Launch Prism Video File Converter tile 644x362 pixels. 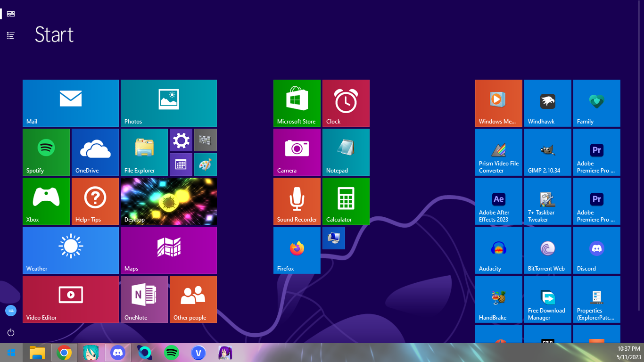coord(499,152)
